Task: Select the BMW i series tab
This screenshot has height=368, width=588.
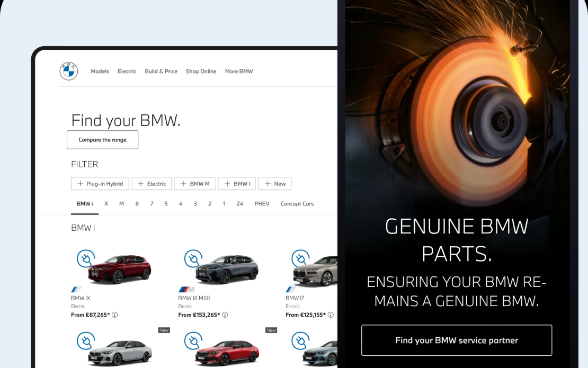Action: 85,204
